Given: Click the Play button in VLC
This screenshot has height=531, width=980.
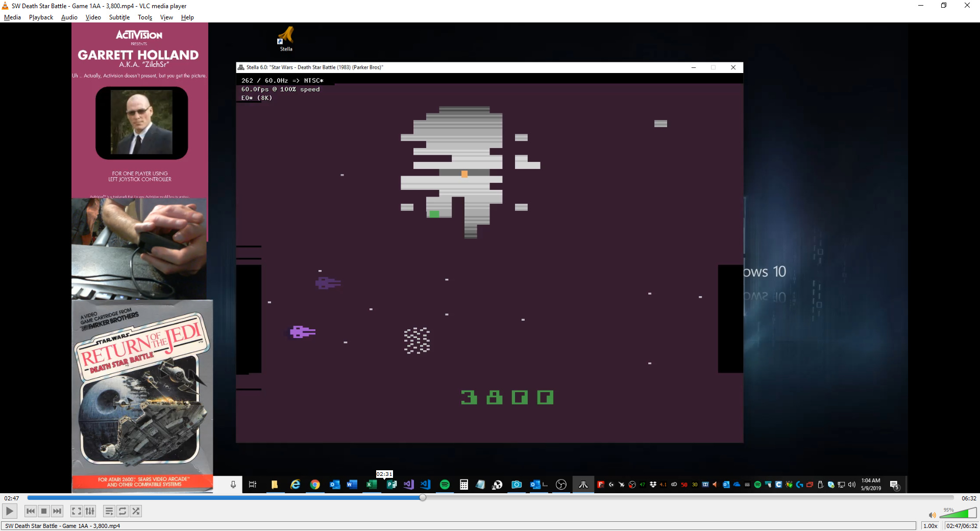Looking at the screenshot, I should click(9, 511).
